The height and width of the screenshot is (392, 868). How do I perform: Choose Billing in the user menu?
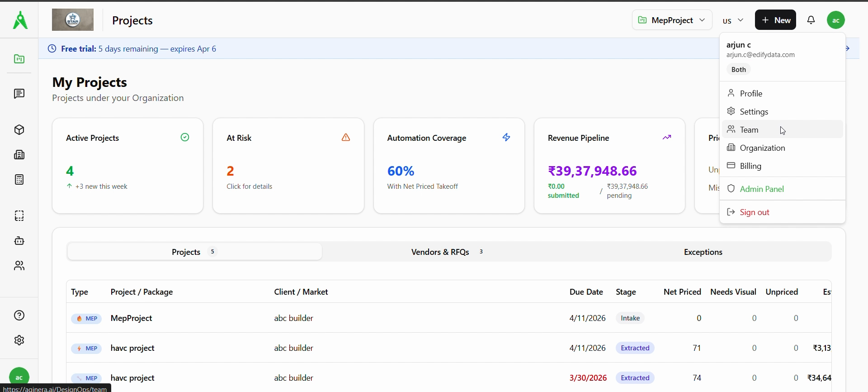[x=750, y=166]
